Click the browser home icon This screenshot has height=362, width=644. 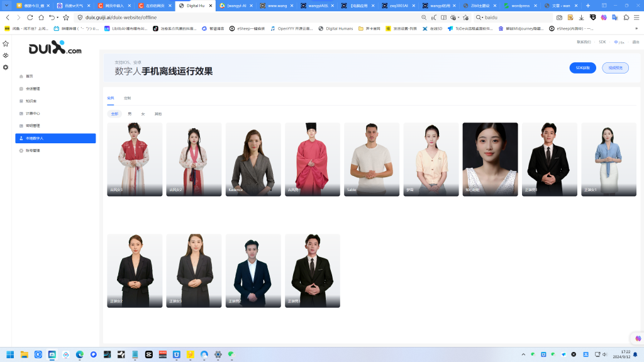(x=41, y=18)
